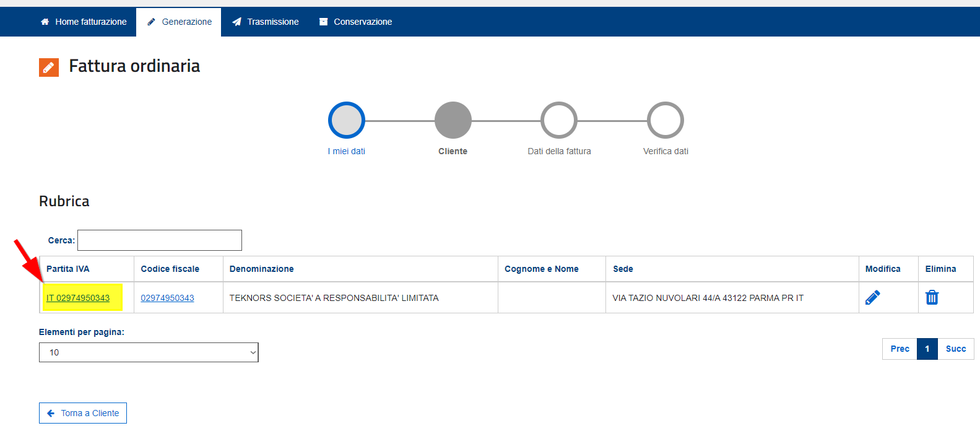Click the Prec pagination button
980x431 pixels.
[900, 349]
